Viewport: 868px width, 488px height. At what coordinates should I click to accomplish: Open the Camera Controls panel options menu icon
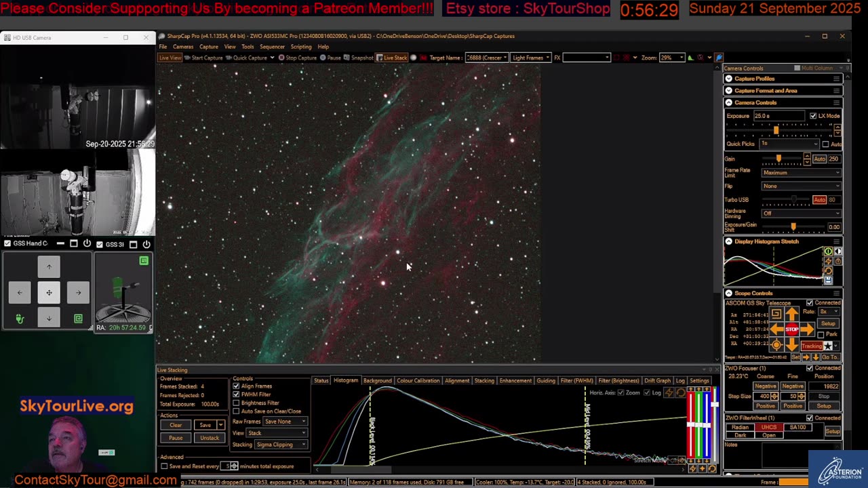click(x=837, y=102)
